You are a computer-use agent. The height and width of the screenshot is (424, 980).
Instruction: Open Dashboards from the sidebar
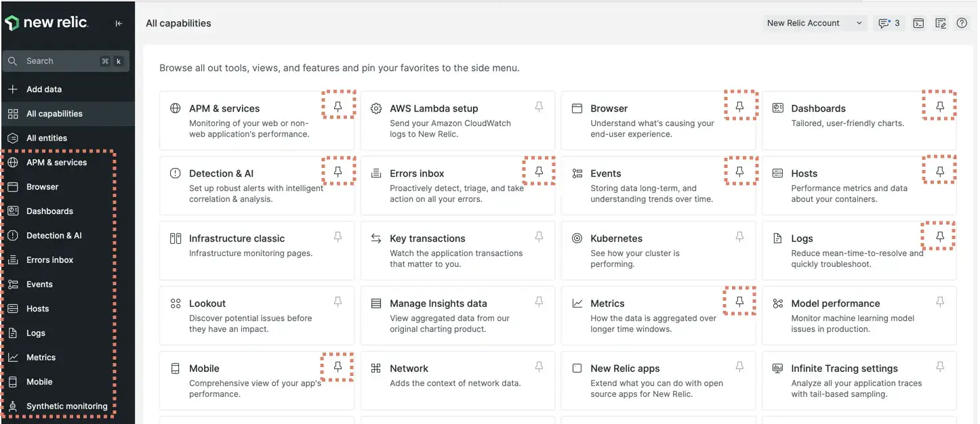point(49,211)
